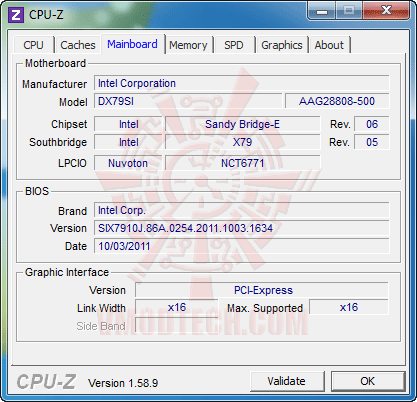Click the chipset Rev. value 06

point(372,124)
